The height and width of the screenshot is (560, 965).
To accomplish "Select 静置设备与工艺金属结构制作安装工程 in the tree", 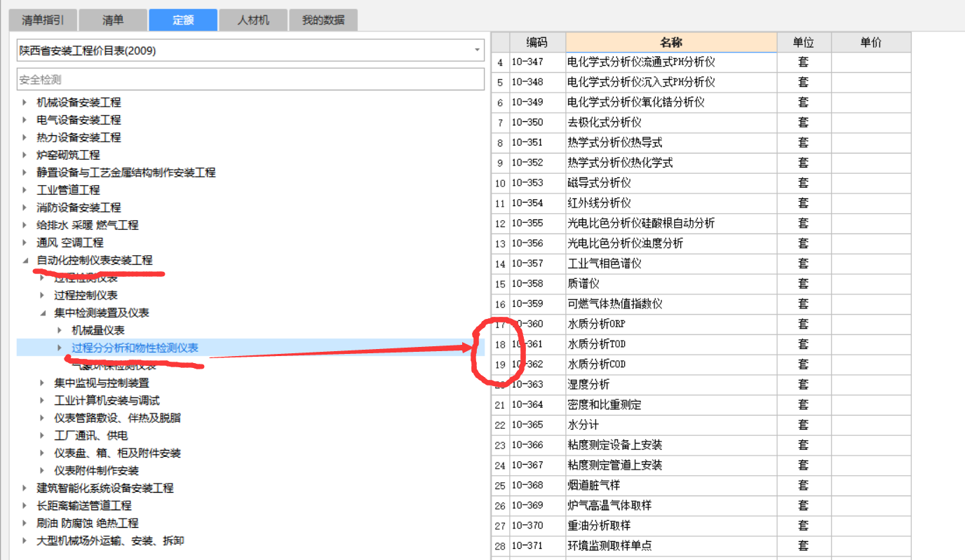I will point(126,172).
